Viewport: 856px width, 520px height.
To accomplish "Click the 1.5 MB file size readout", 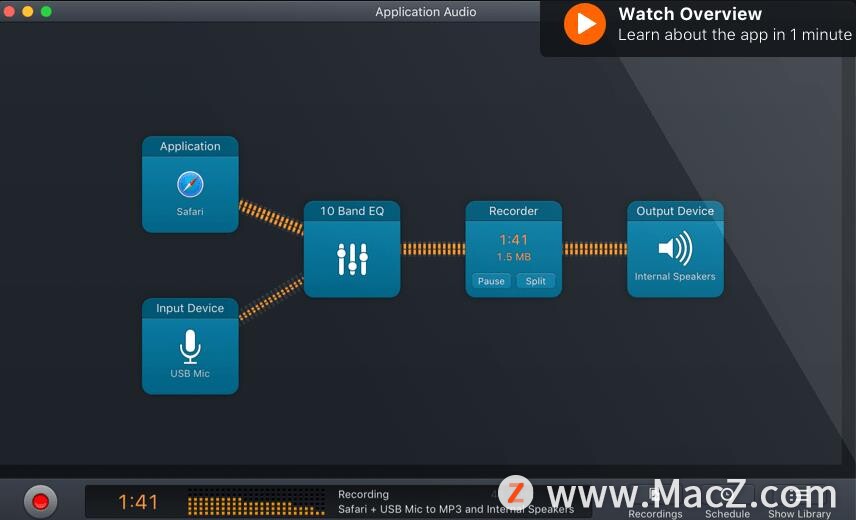I will (514, 257).
